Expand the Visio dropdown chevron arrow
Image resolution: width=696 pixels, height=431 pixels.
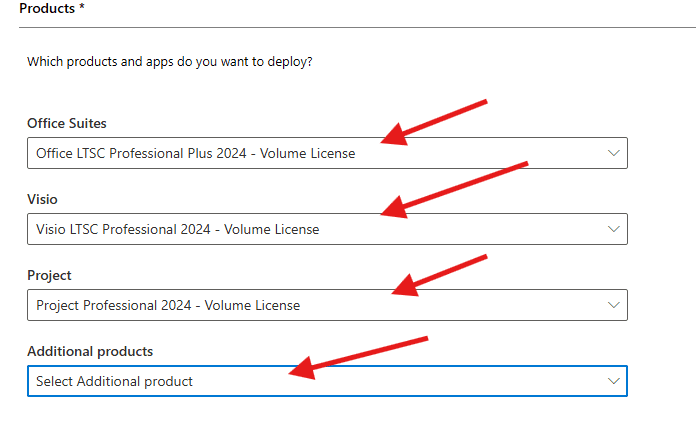(613, 229)
